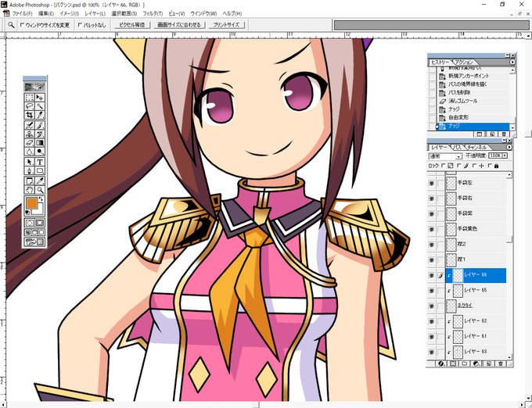Image resolution: width=532 pixels, height=408 pixels.
Task: Toggle lock all checkbox
Action: (490, 166)
